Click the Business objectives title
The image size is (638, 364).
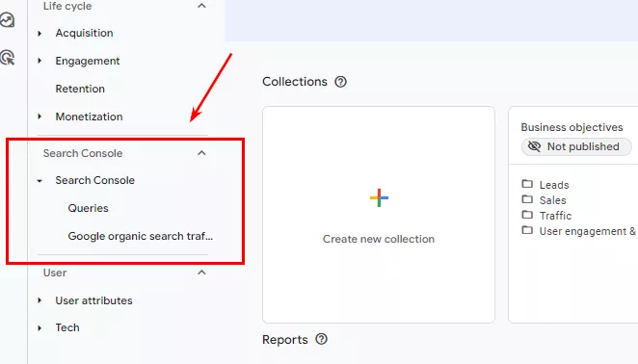pos(572,127)
